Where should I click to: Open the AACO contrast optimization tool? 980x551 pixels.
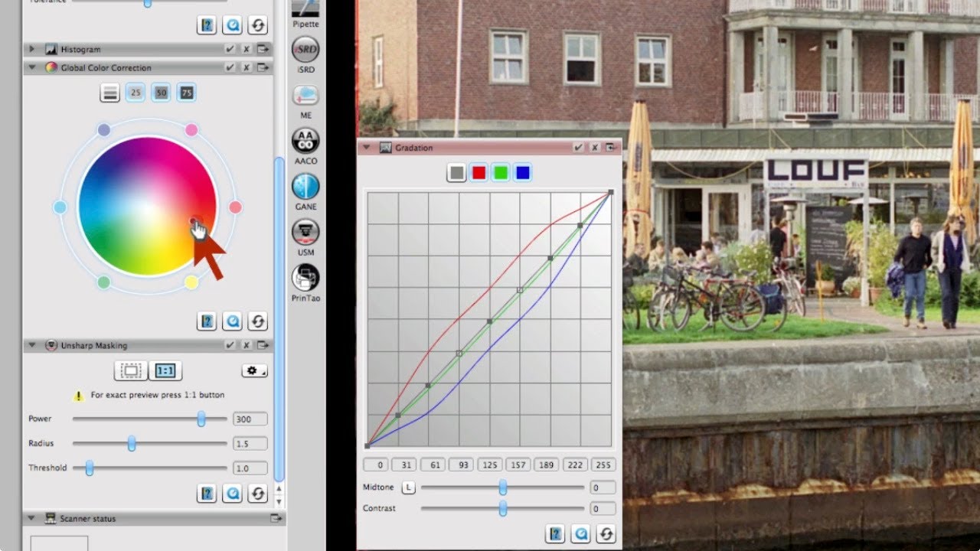pos(305,141)
